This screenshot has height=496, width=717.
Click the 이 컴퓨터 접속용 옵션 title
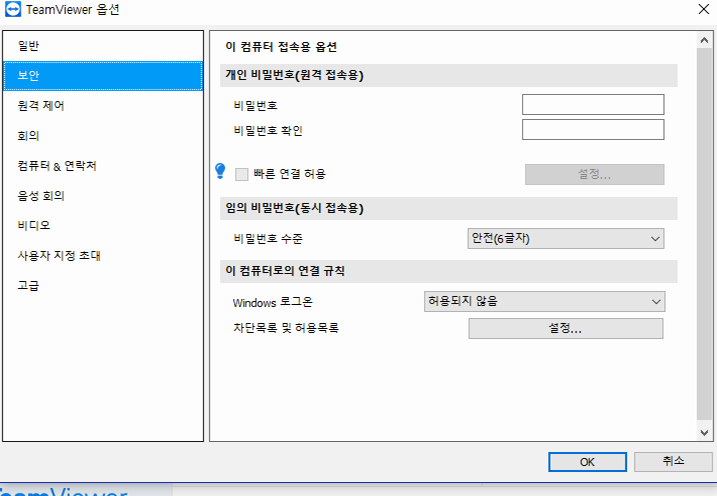click(281, 47)
